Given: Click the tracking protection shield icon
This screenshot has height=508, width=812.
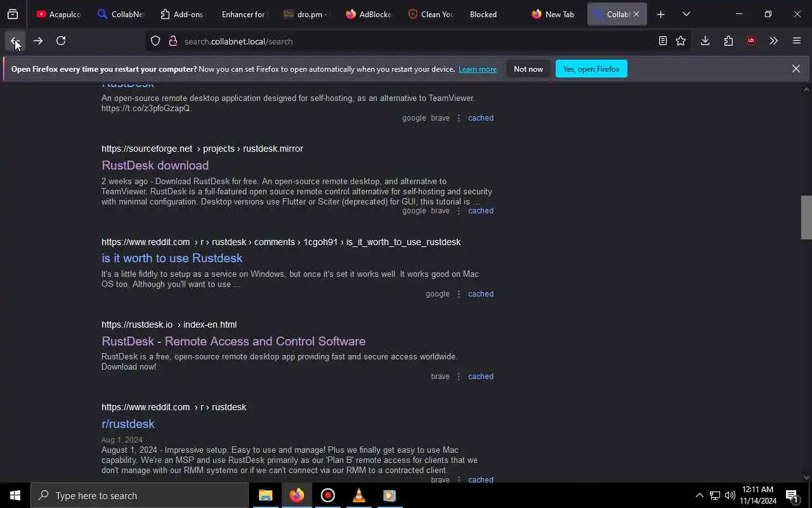Looking at the screenshot, I should (155, 41).
